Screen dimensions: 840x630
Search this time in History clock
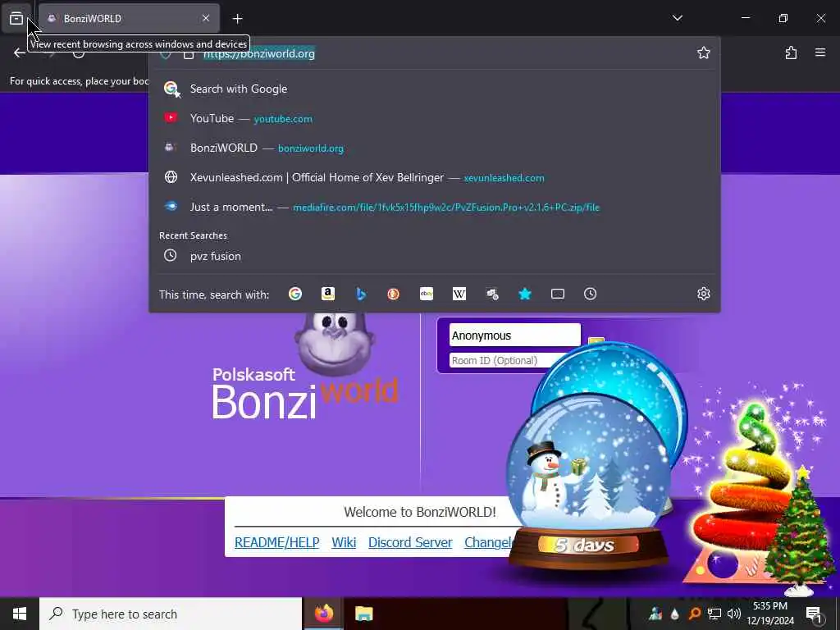590,294
